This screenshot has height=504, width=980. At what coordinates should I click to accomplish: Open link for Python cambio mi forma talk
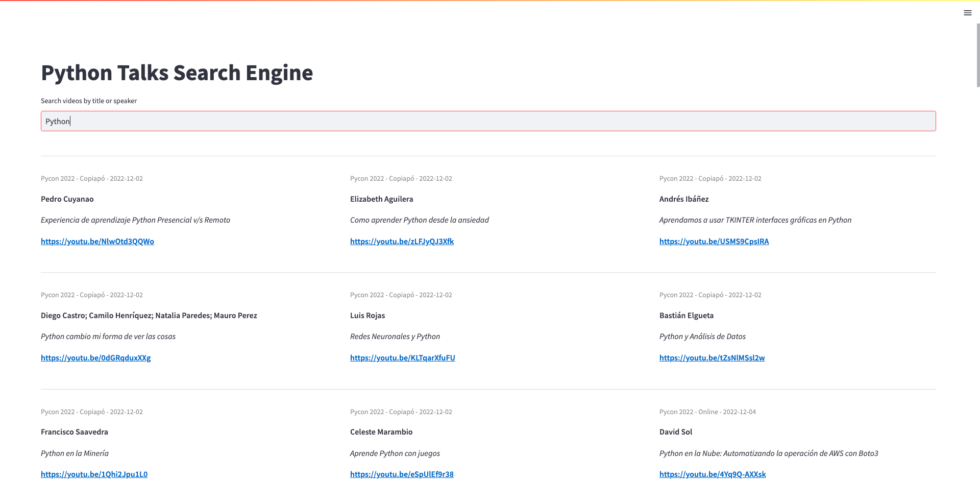click(x=95, y=358)
